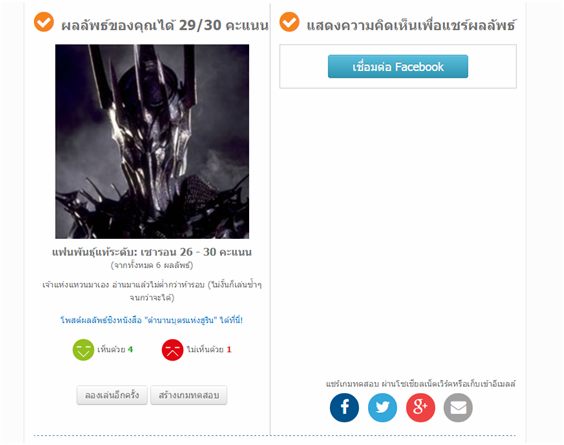Click the Sauron result image

(152, 141)
